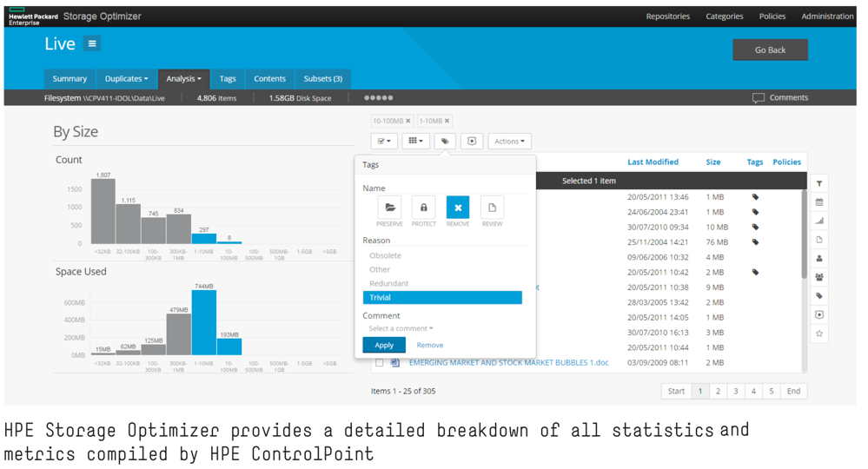Open the Actions dropdown
This screenshot has height=469, width=868.
click(x=510, y=141)
